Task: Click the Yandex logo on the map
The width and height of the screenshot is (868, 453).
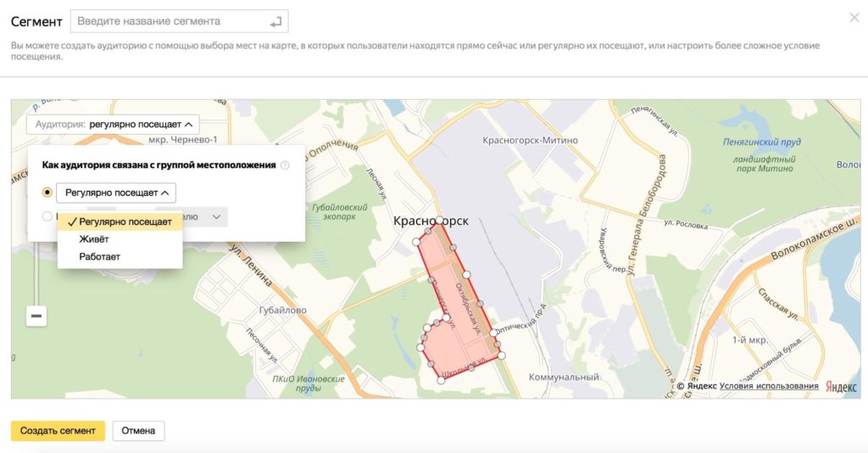Action: [840, 387]
